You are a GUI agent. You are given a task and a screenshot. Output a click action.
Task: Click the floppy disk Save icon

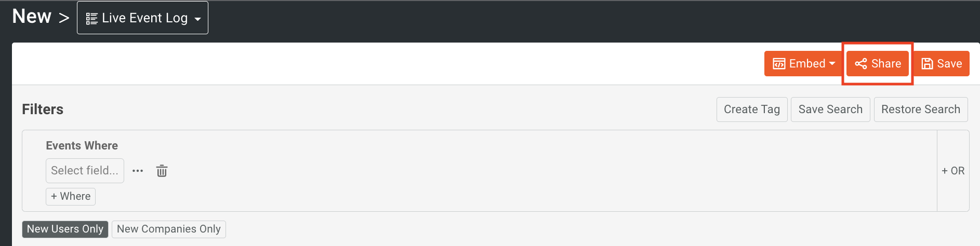(927, 64)
